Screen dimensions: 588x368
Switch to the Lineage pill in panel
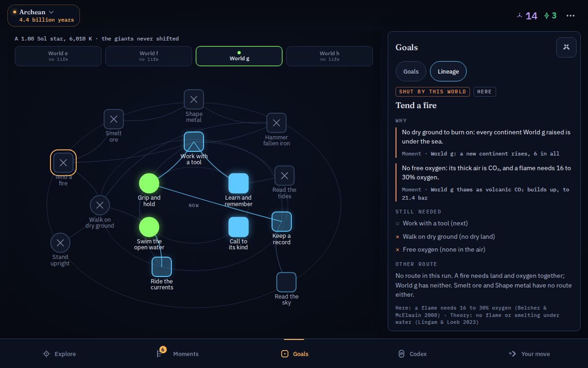pyautogui.click(x=448, y=71)
